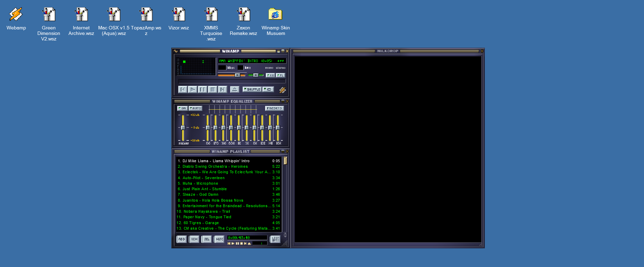Screen dimensions: 644x267
Task: Click the Previous track button in Winamp
Action: pos(183,90)
